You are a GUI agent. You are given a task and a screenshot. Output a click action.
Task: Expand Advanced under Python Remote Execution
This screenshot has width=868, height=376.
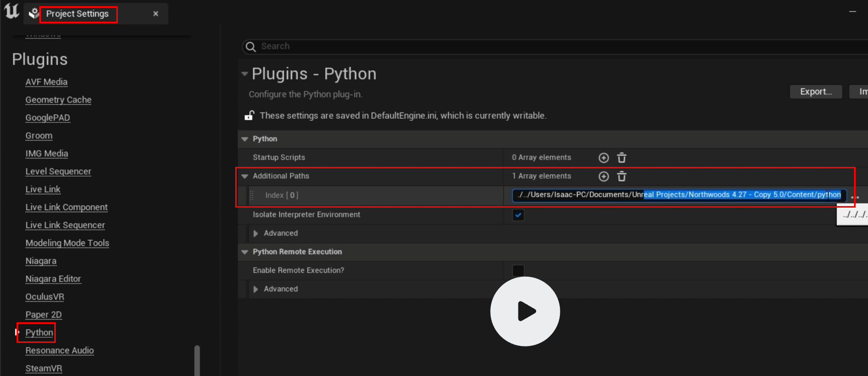(255, 289)
